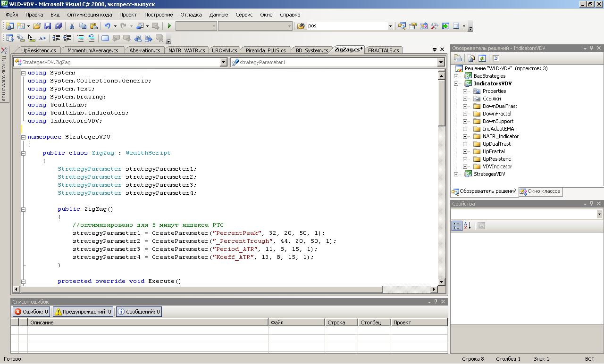Viewport: 604px width, 364px height.
Task: Expand the StrategesVDV project node
Action: tap(456, 174)
